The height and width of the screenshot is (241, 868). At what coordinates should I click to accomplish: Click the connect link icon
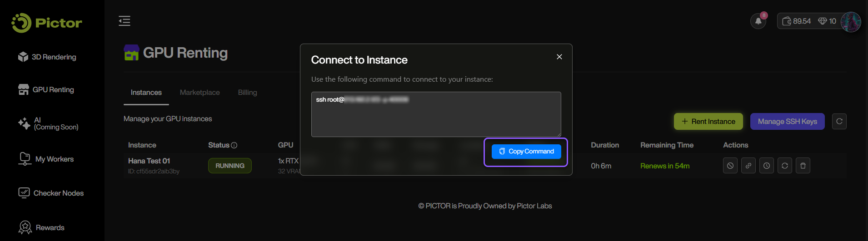click(748, 166)
